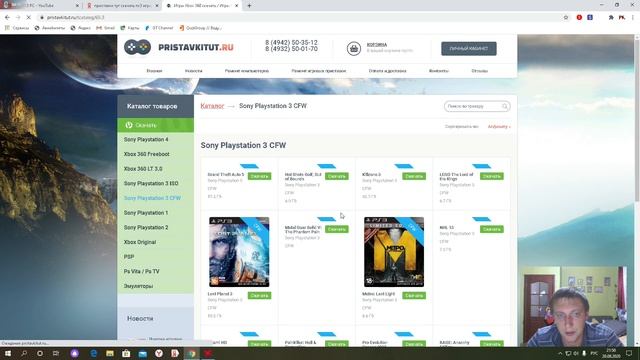Viewport: 640px width, 360px height.
Task: Select Sony Playstation 1 category
Action: tap(146, 213)
